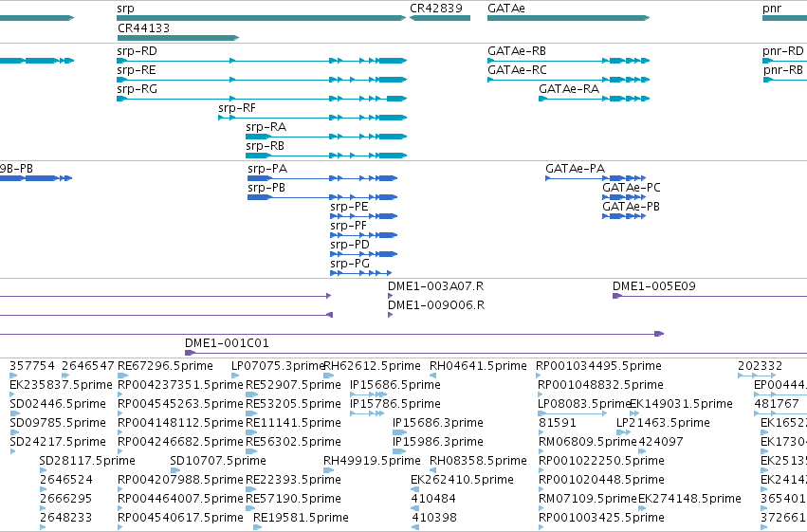Open the DME1-005E09 clone label

654,286
